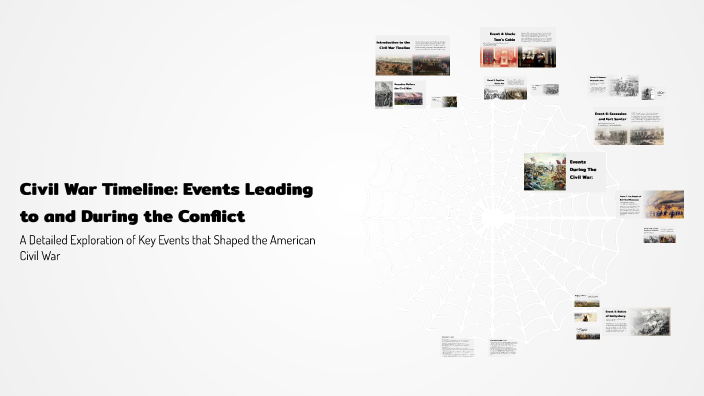
Task: Open the 'Battle of Gettysburg' slide
Action: 637,321
